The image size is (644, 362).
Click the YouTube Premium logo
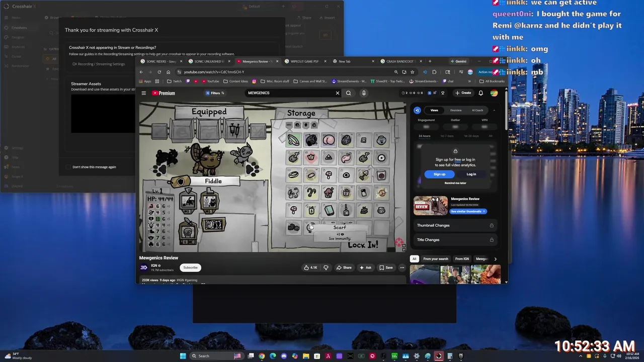pos(164,93)
